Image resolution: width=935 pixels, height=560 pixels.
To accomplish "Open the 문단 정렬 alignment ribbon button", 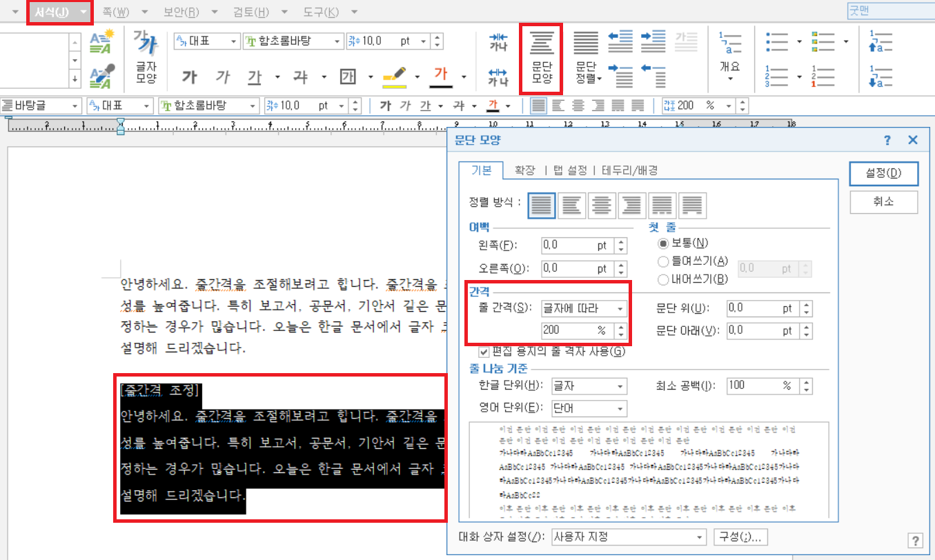I will pos(588,58).
